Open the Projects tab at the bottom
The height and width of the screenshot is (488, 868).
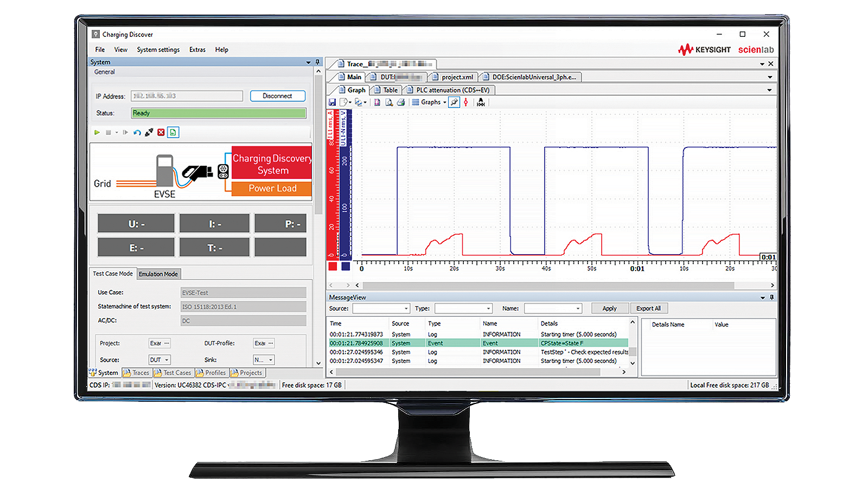point(247,373)
